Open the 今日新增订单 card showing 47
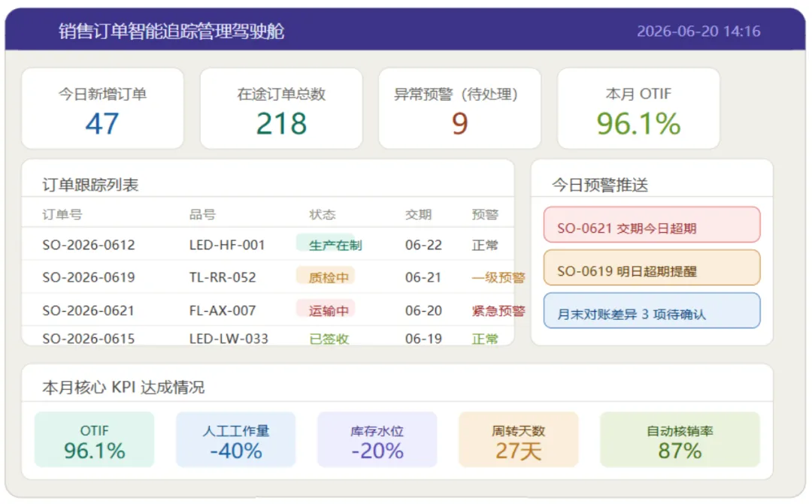Viewport: 812px width, 504px height. pyautogui.click(x=102, y=109)
